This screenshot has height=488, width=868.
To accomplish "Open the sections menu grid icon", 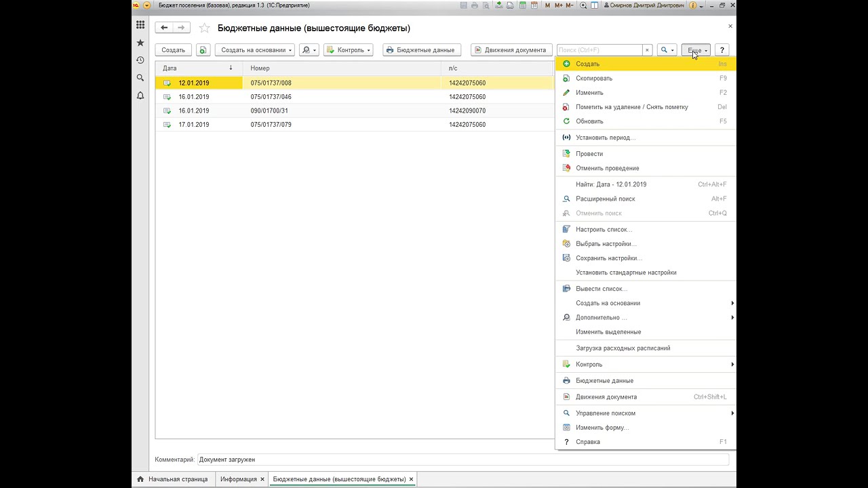I will pyautogui.click(x=140, y=25).
